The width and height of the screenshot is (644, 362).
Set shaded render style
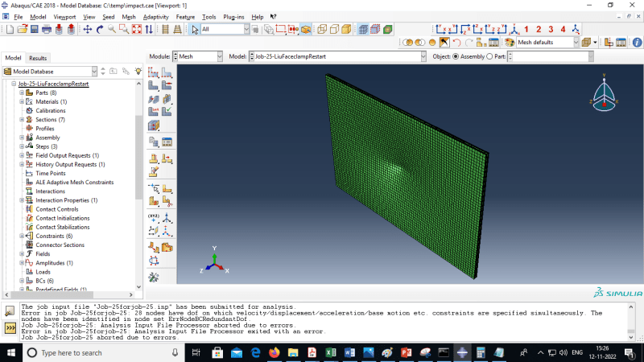click(347, 29)
